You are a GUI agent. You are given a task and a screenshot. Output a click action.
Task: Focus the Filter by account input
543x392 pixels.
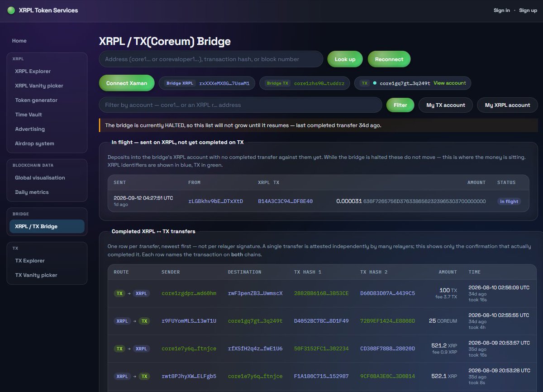240,105
